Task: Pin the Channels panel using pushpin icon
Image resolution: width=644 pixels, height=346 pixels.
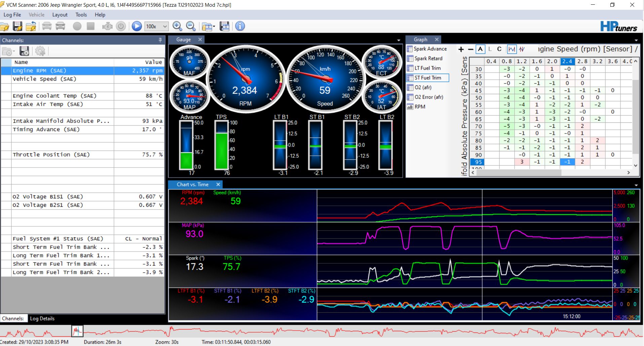Action: 160,40
